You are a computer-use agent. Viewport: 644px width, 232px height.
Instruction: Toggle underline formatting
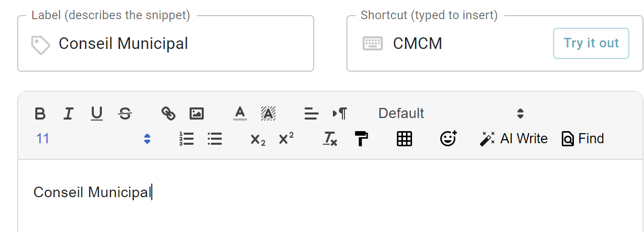[x=97, y=113]
